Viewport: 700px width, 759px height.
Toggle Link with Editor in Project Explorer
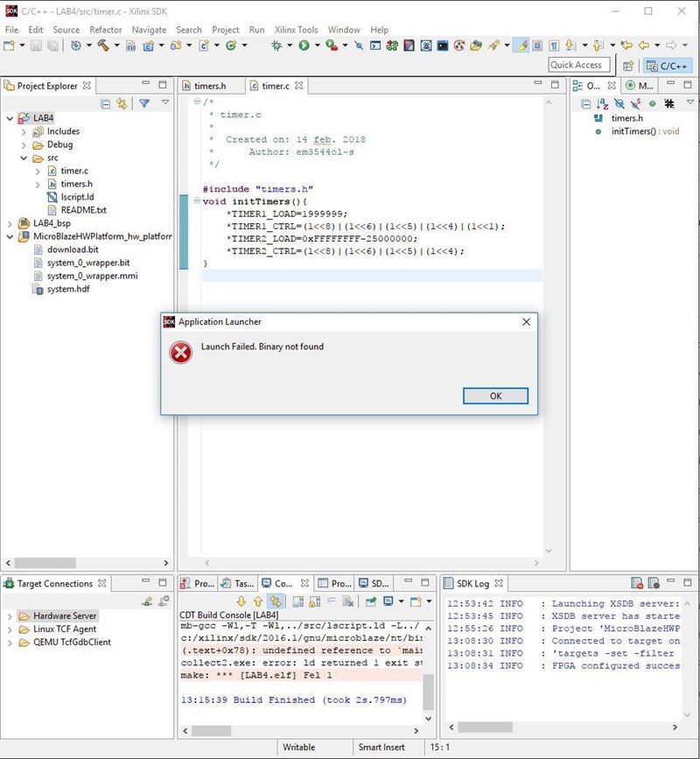(122, 103)
